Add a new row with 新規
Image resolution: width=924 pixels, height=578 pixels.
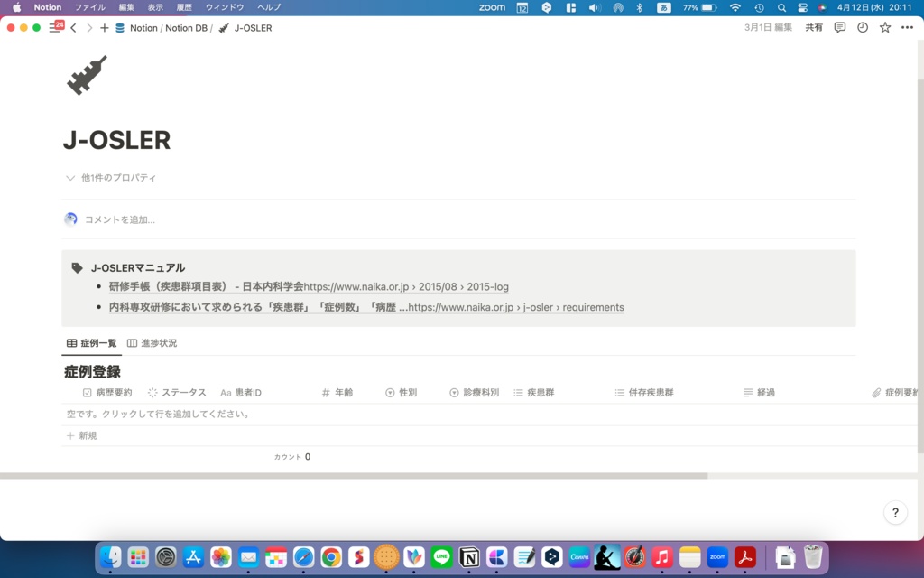click(x=82, y=436)
